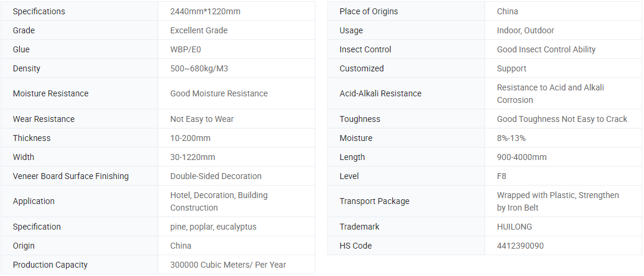Select the 2440mm*1220mm value
The width and height of the screenshot is (644, 276).
tap(205, 11)
